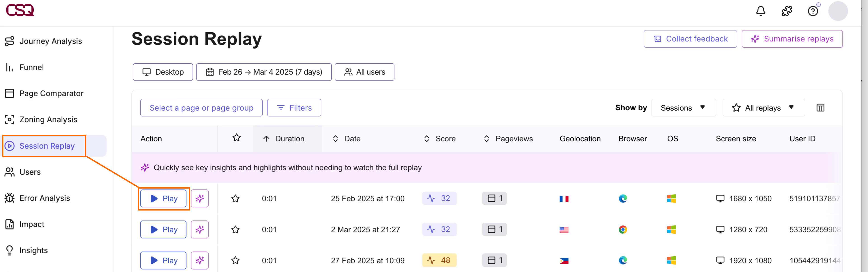Favorite the 2 Mar 2025 session
The image size is (868, 272).
(x=235, y=229)
